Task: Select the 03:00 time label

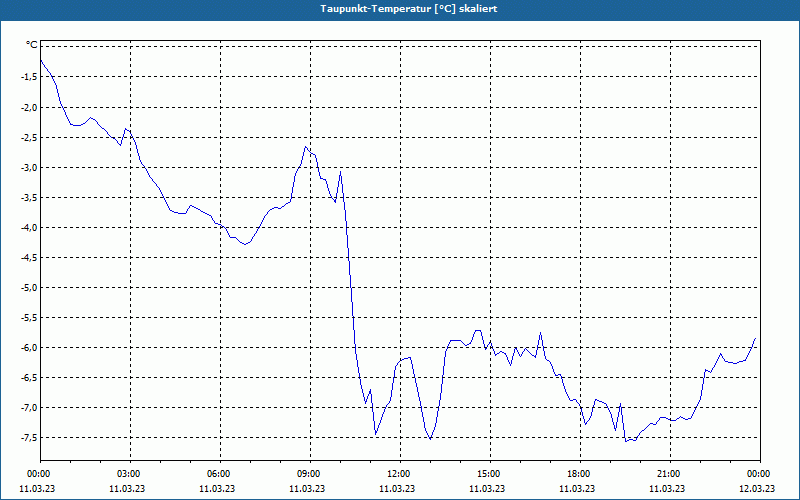Action: (x=131, y=474)
